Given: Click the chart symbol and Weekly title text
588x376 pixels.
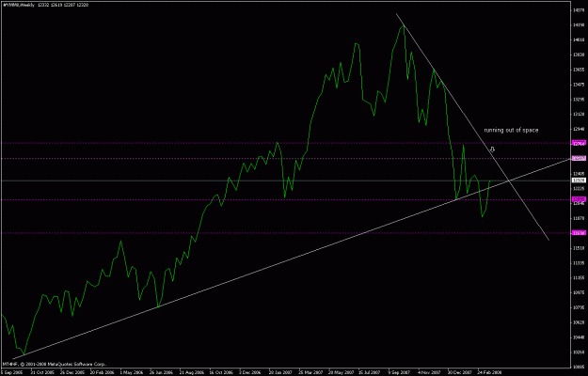Looking at the screenshot, I should coord(19,6).
